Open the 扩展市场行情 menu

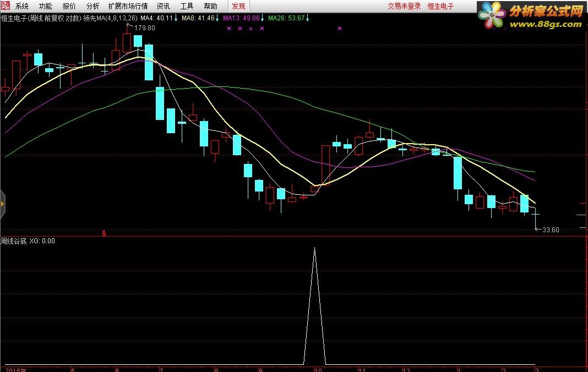tap(128, 6)
